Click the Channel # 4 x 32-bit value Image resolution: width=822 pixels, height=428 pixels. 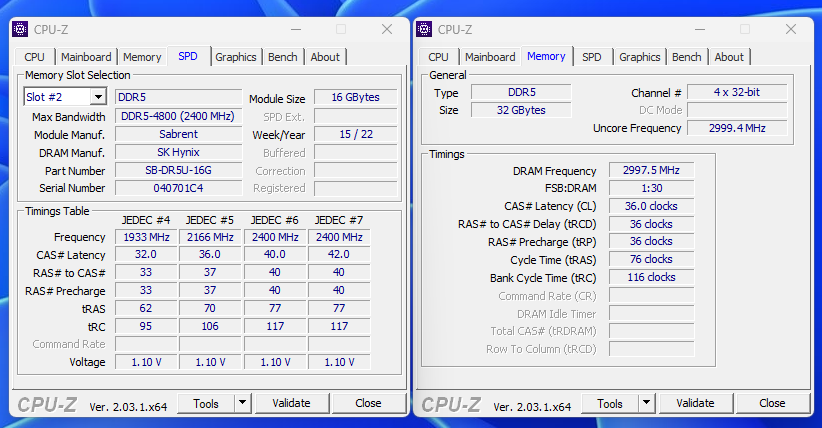pyautogui.click(x=737, y=92)
